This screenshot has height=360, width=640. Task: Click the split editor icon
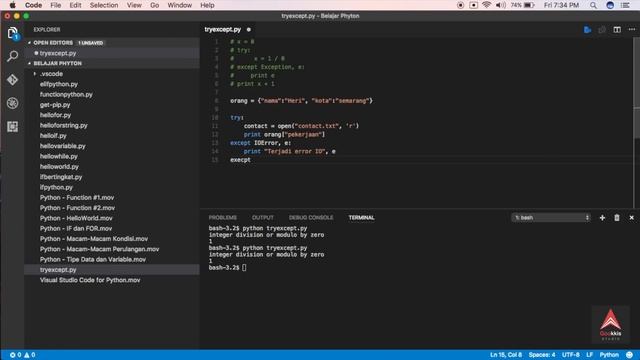coord(617,30)
